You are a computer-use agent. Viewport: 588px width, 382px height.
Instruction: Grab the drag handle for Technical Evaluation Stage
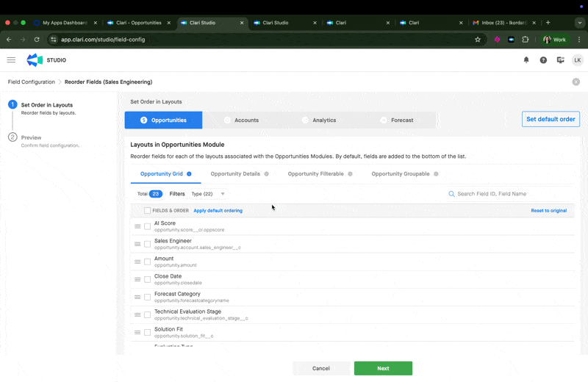[x=137, y=315]
